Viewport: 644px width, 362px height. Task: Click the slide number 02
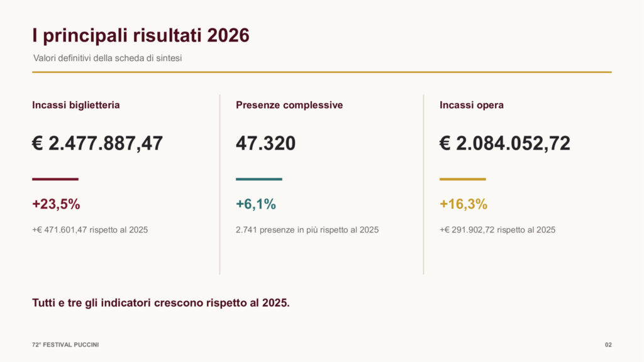click(608, 345)
